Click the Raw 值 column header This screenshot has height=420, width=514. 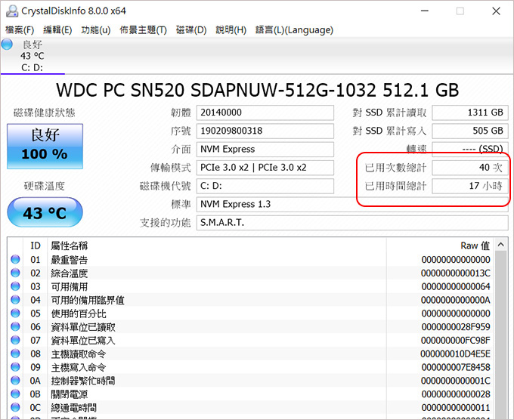tap(441, 246)
